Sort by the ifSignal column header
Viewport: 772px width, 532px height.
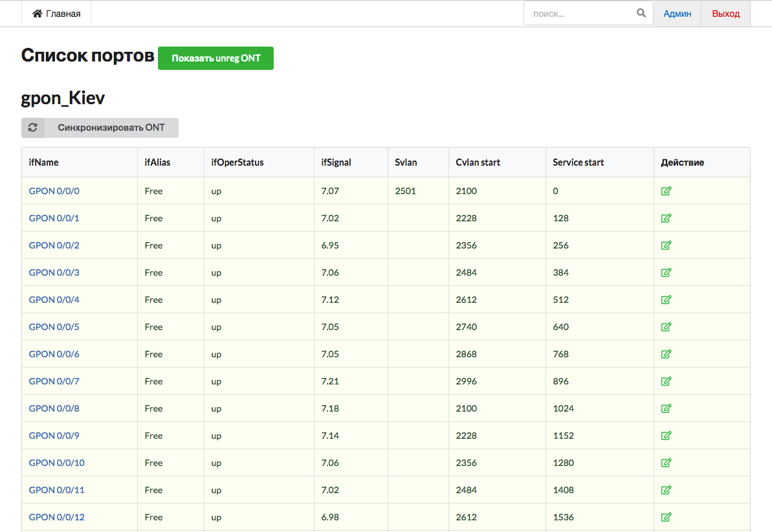coord(335,162)
